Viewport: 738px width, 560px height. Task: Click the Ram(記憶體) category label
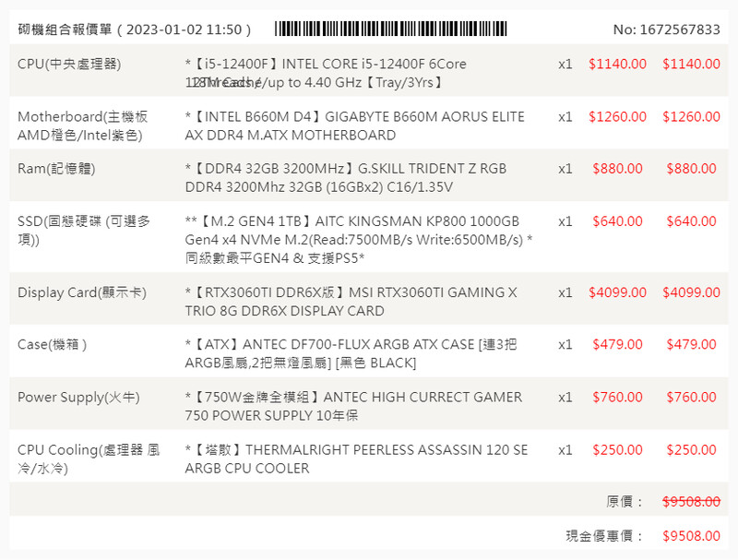(x=56, y=169)
